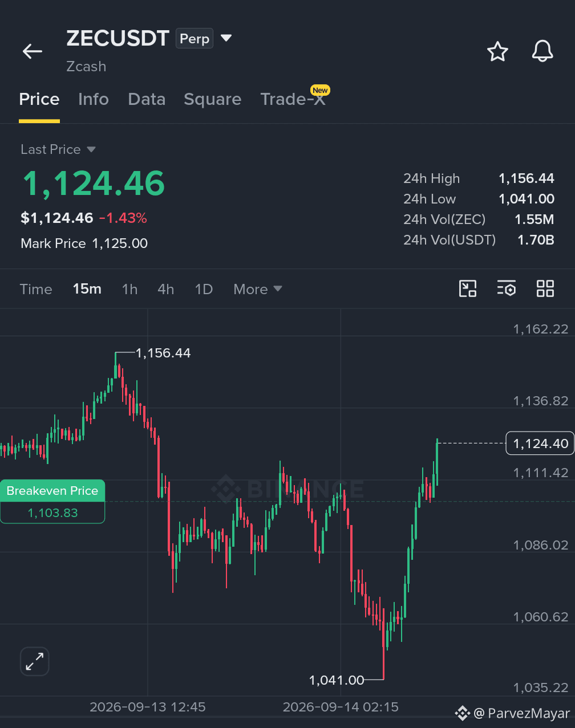
Task: Expand the ZECUSDT Perp pair selector arrow
Action: click(x=226, y=38)
